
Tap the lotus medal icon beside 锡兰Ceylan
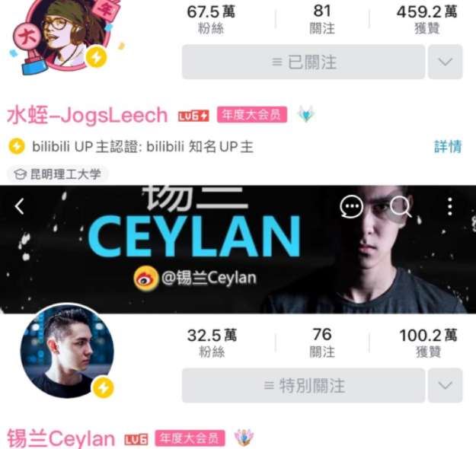click(x=244, y=438)
